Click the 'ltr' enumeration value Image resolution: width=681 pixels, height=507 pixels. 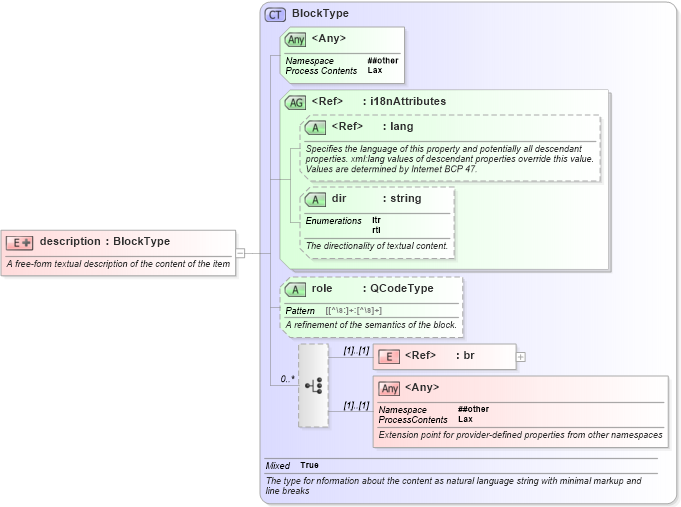[x=376, y=220]
